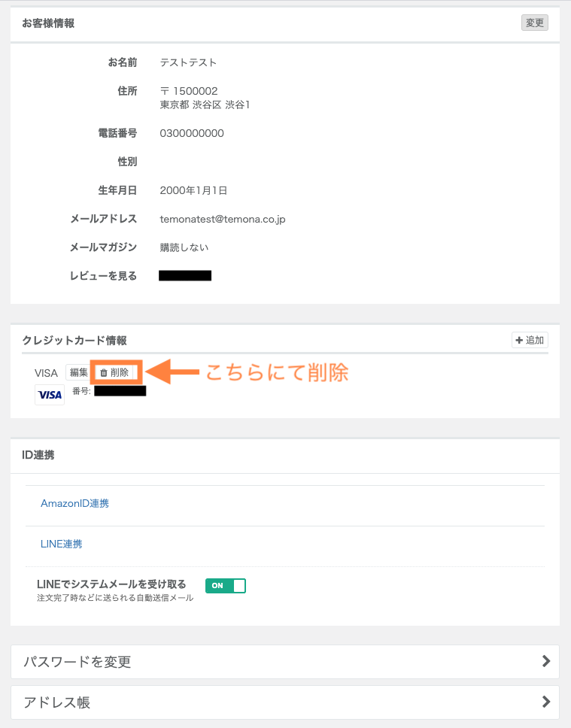This screenshot has height=728, width=571.
Task: Click the redacted レビューを見る link
Action: point(185,276)
